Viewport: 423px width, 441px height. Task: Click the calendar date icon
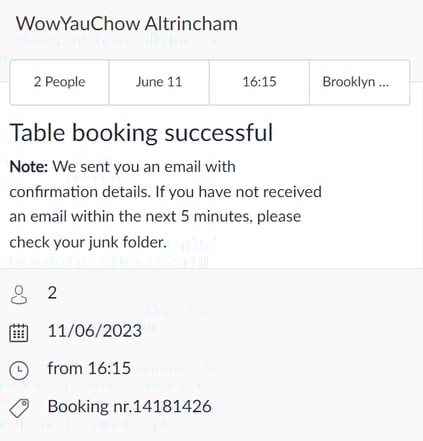pos(19,333)
